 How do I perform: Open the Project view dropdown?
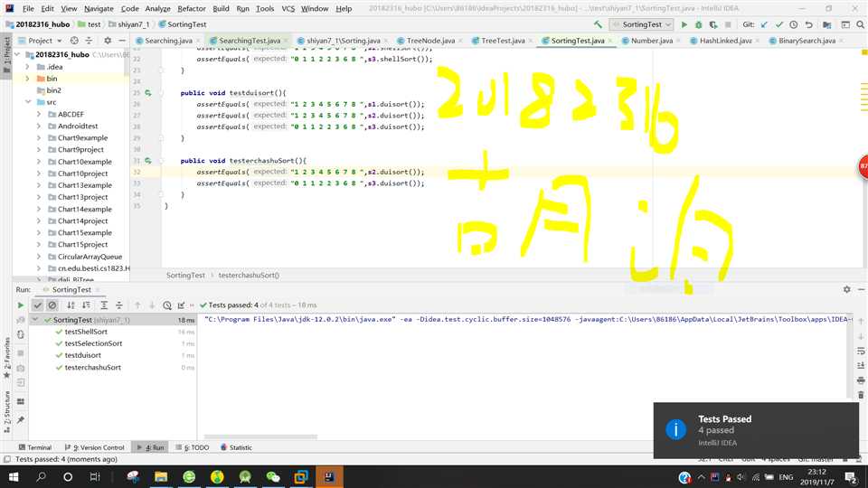point(40,41)
